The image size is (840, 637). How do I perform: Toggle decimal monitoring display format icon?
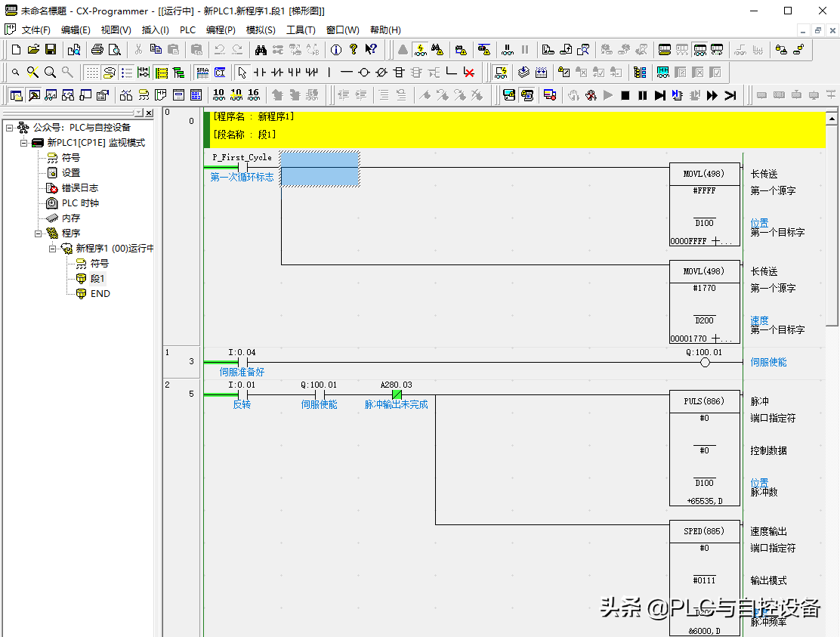click(x=218, y=95)
